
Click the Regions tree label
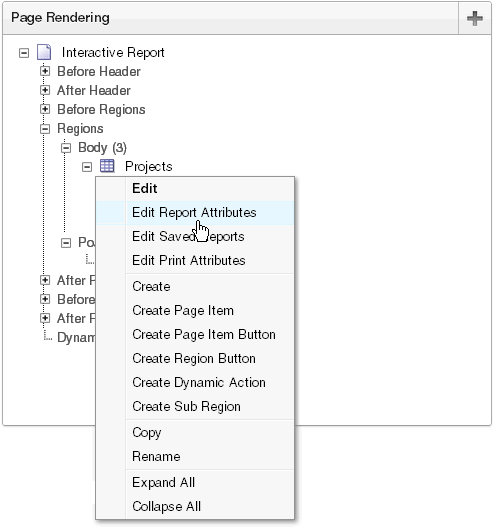coord(80,129)
